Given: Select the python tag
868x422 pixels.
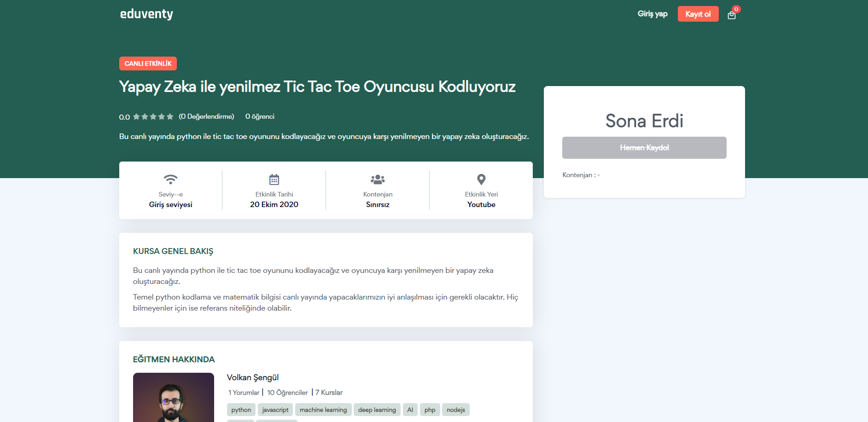Looking at the screenshot, I should (241, 410).
